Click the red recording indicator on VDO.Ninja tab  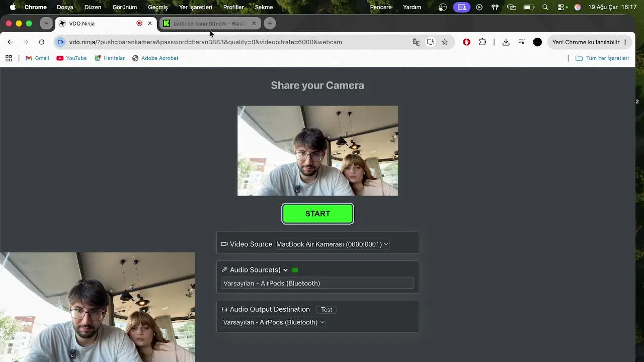point(139,23)
